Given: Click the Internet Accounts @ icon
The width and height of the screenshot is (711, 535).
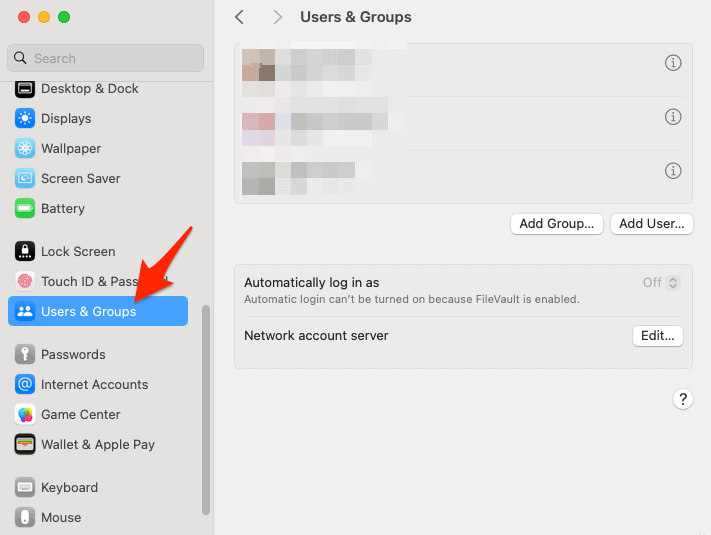Looking at the screenshot, I should click(x=25, y=385).
